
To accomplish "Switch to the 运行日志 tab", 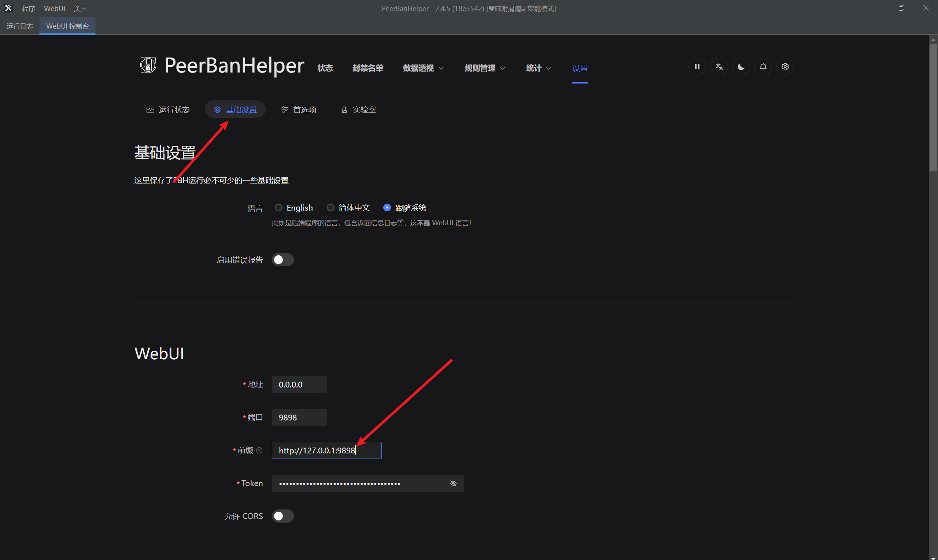I will pyautogui.click(x=20, y=26).
